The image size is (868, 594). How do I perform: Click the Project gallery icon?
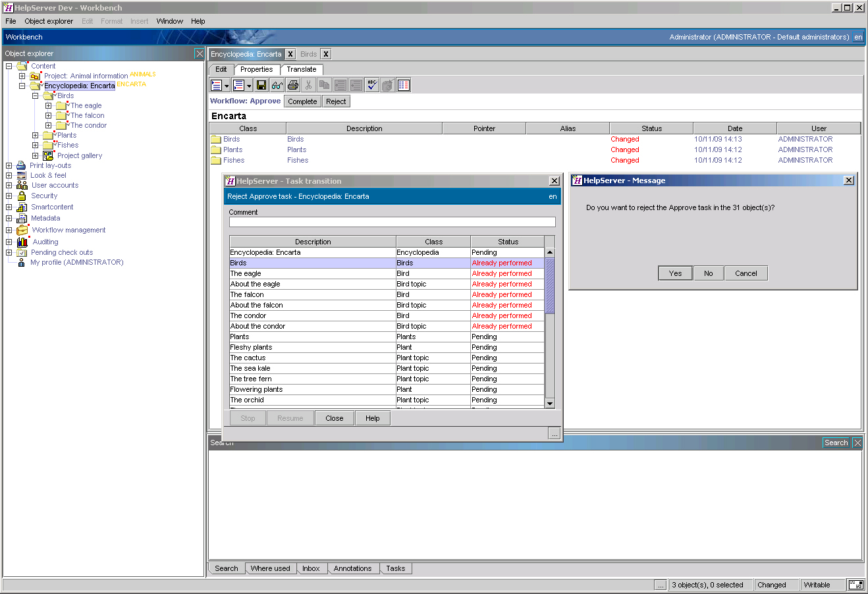[x=48, y=155]
